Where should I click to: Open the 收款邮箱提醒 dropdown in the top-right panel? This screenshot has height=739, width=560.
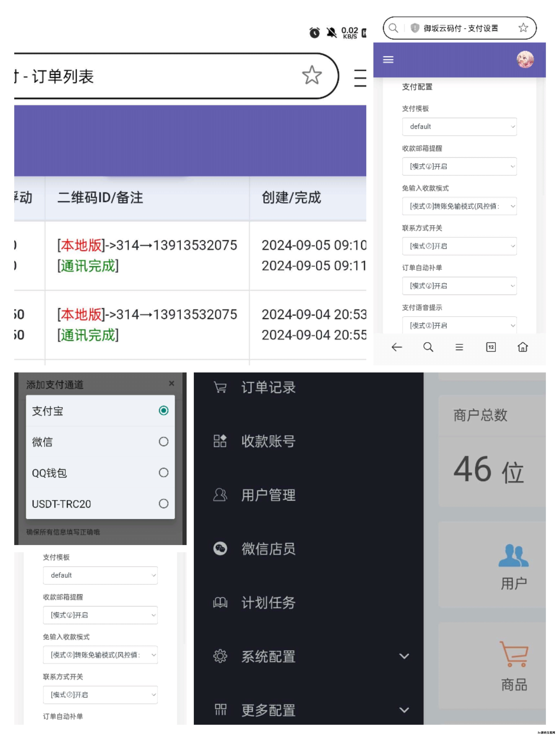coord(460,166)
